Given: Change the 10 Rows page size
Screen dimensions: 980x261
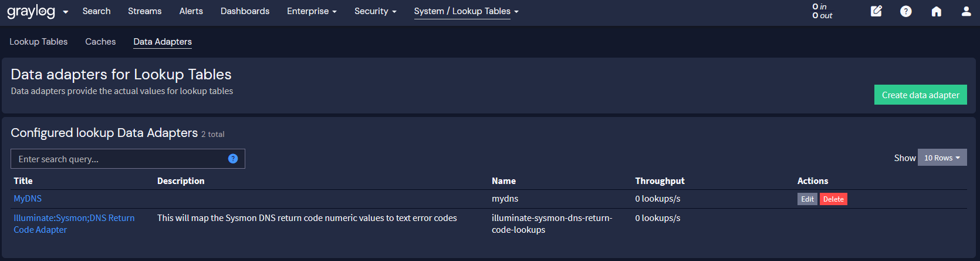Looking at the screenshot, I should coord(942,158).
